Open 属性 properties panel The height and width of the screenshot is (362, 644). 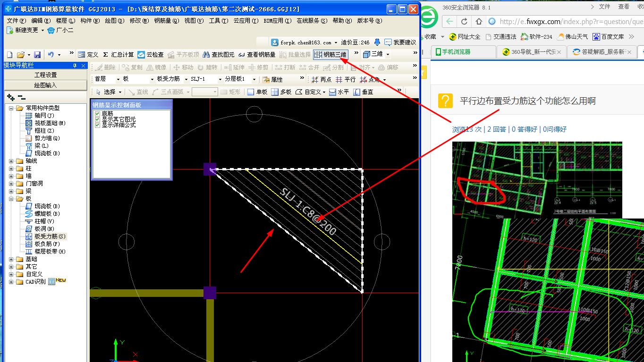tap(273, 80)
